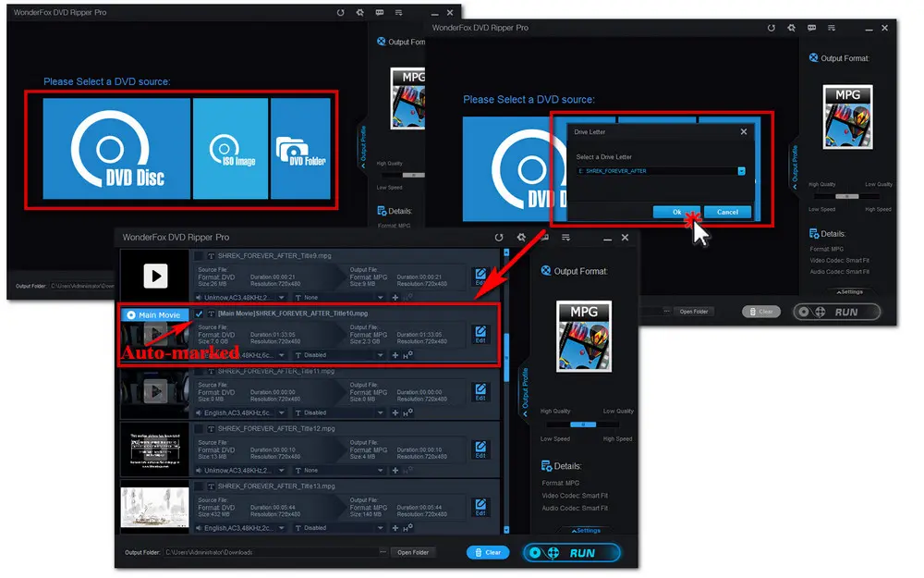924x578 pixels.
Task: Adjust the quality-speed slider in the title list window
Action: coord(583,424)
